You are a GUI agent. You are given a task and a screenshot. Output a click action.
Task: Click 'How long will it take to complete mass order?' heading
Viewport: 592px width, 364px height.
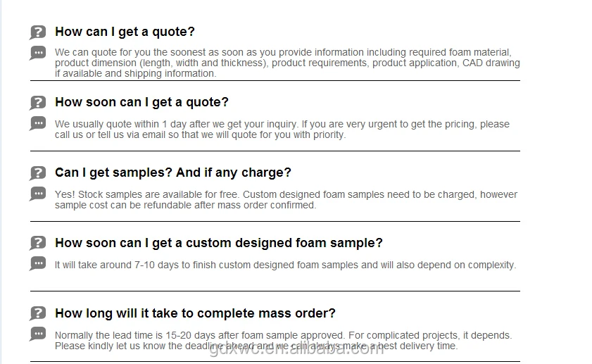tap(195, 313)
